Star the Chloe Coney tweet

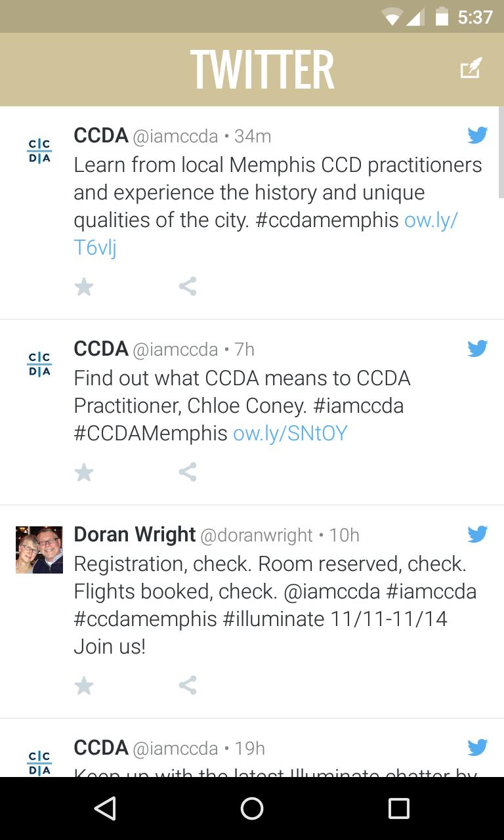(84, 472)
